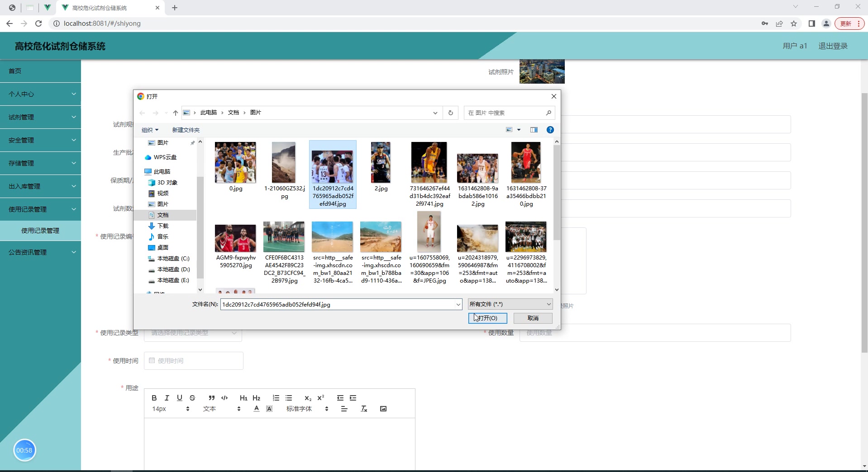Click 此电脑 in the dialog address path
Screen dimensions: 868x472
click(209, 113)
